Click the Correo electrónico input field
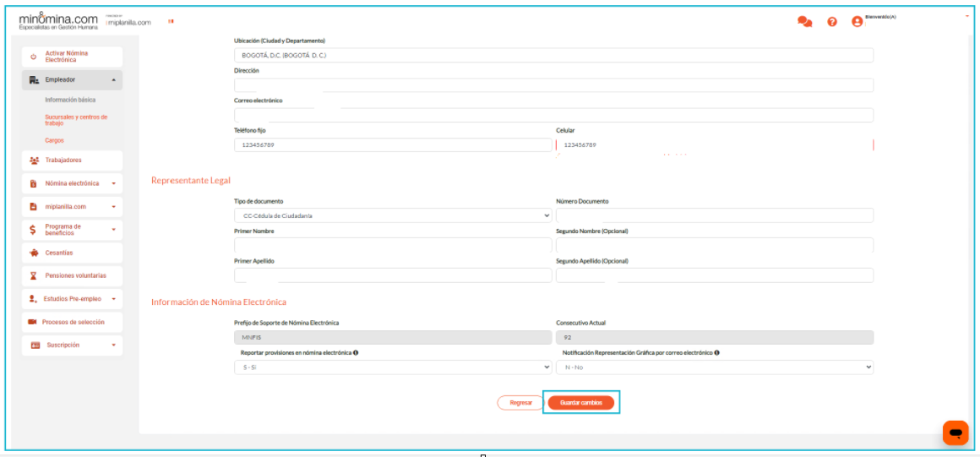 (553, 115)
